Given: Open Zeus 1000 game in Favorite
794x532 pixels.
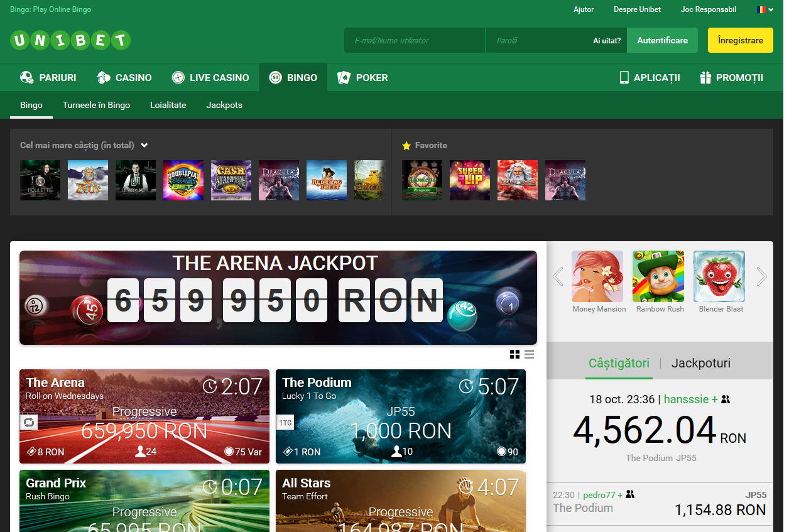Looking at the screenshot, I should point(518,180).
